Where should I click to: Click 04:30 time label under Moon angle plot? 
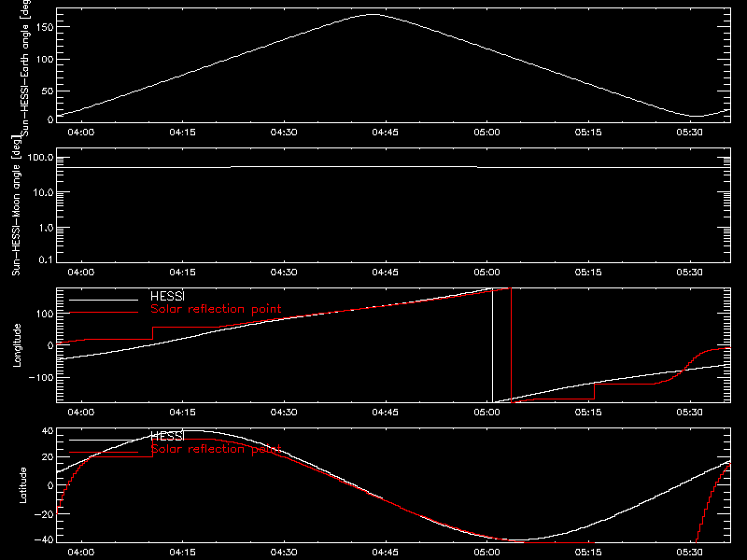(x=284, y=272)
